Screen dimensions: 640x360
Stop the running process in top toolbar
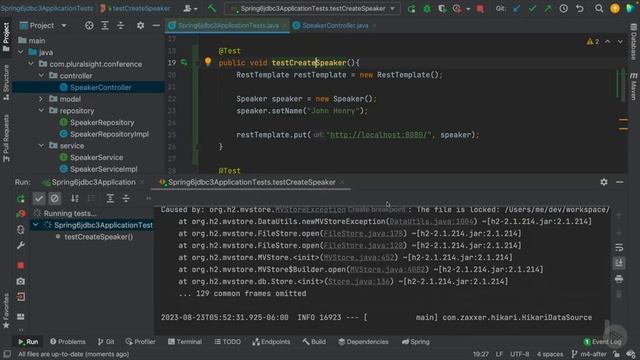click(480, 9)
